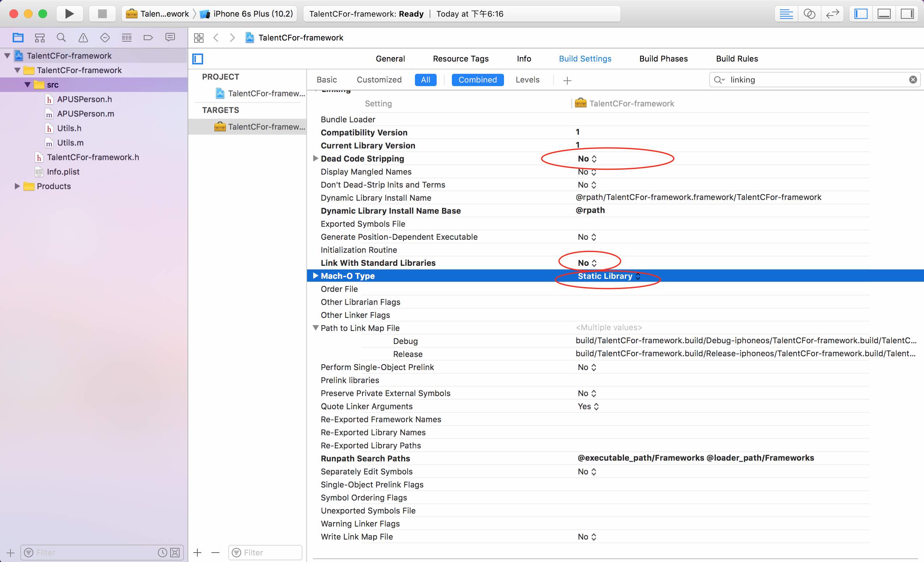Screen dimensions: 924x562
Task: Expand the Products folder
Action: 17,186
